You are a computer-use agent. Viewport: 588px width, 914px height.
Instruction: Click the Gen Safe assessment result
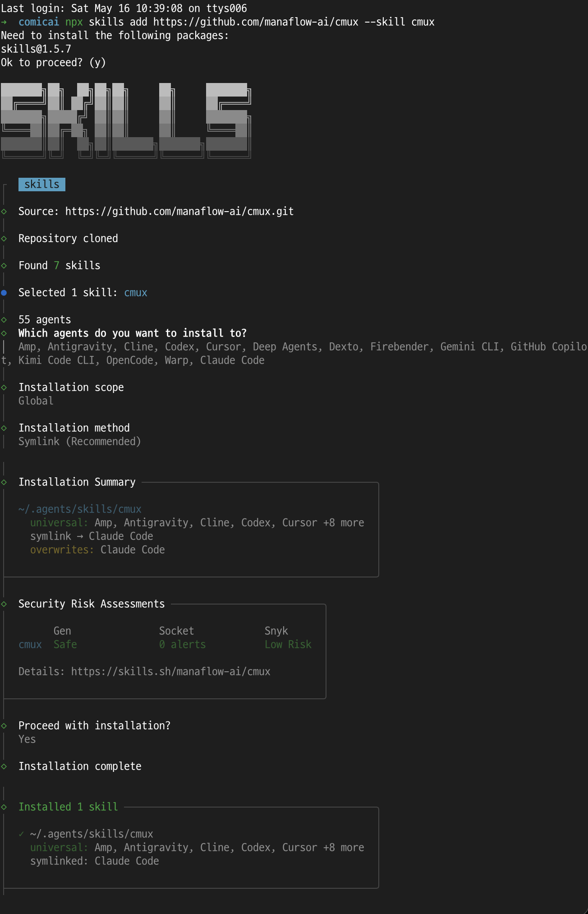(65, 645)
